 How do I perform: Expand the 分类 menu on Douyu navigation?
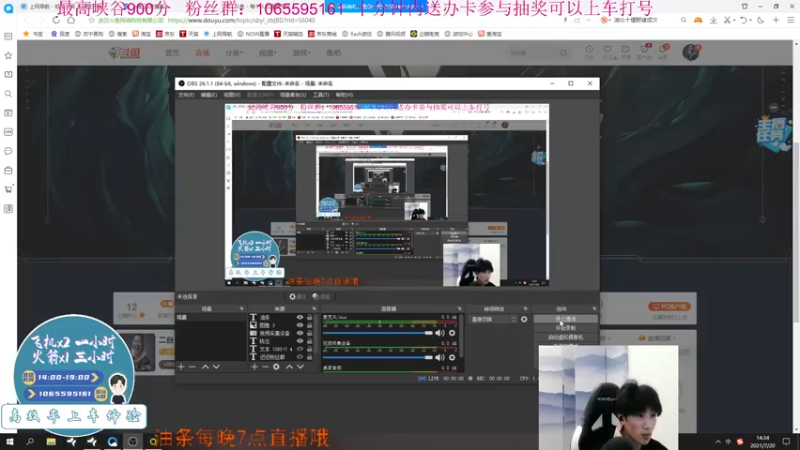[x=234, y=53]
